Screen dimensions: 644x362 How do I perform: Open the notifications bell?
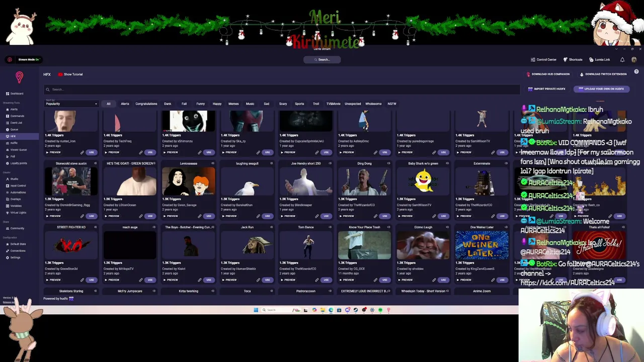click(622, 59)
